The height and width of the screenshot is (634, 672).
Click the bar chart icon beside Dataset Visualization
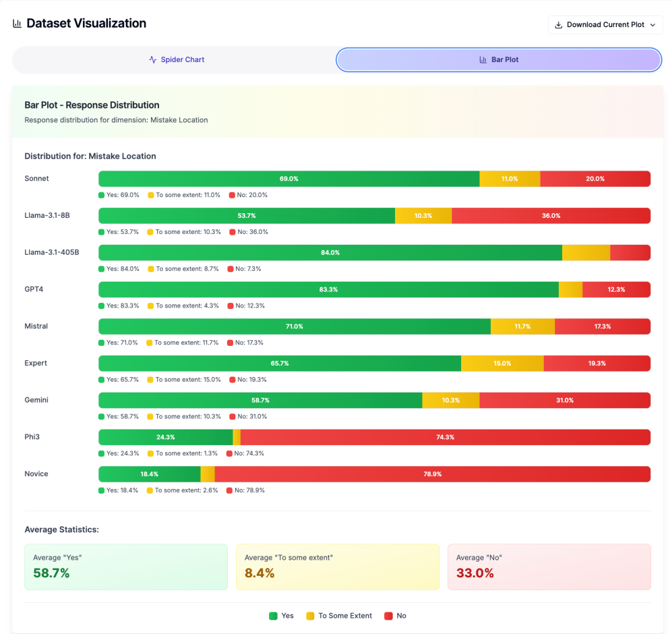coord(18,24)
